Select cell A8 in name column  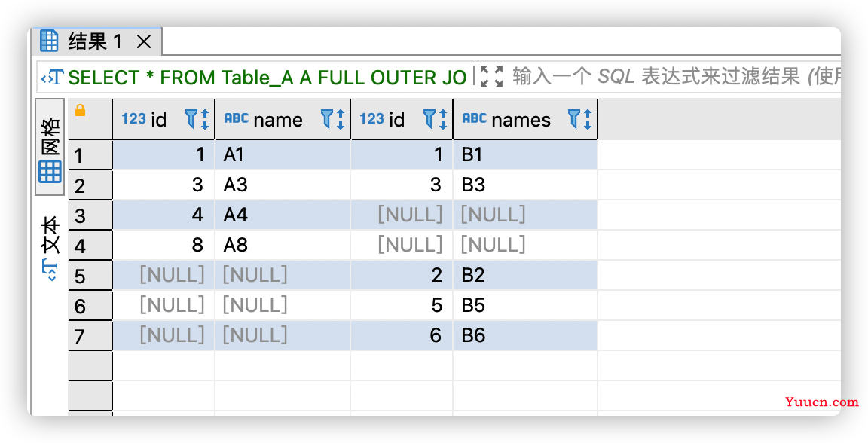[283, 245]
